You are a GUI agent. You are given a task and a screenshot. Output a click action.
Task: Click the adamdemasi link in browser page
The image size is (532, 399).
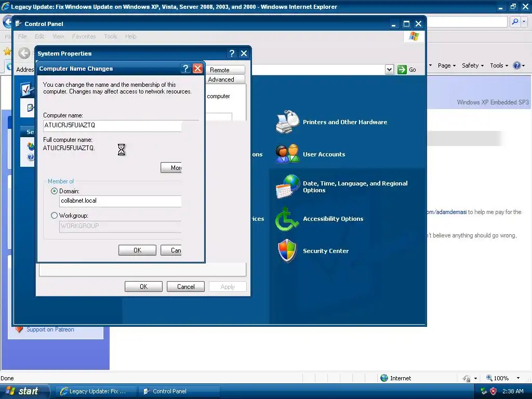point(447,212)
